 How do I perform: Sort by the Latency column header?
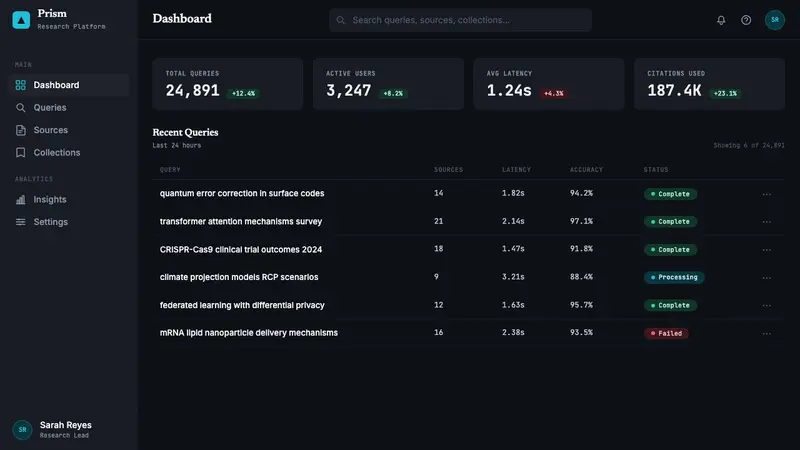pyautogui.click(x=516, y=169)
